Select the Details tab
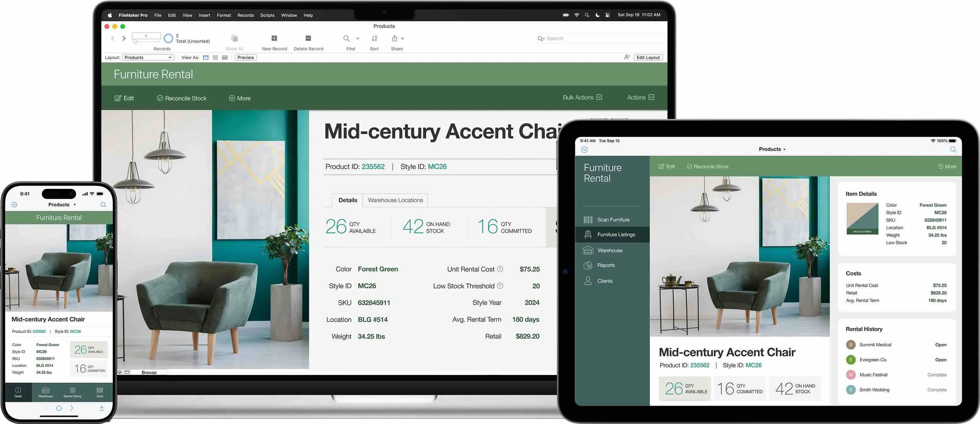 click(x=348, y=200)
